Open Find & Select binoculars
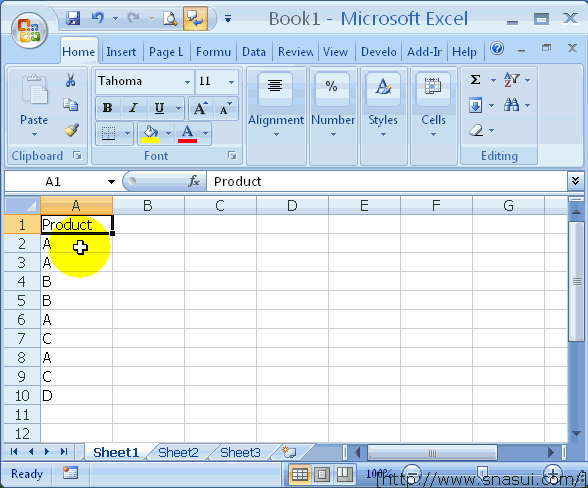588x488 pixels. pos(512,105)
